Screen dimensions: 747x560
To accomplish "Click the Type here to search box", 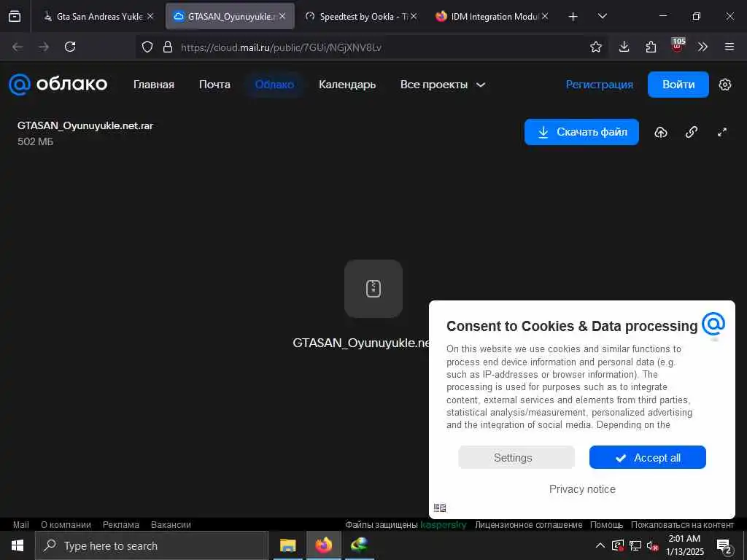I will (x=152, y=545).
